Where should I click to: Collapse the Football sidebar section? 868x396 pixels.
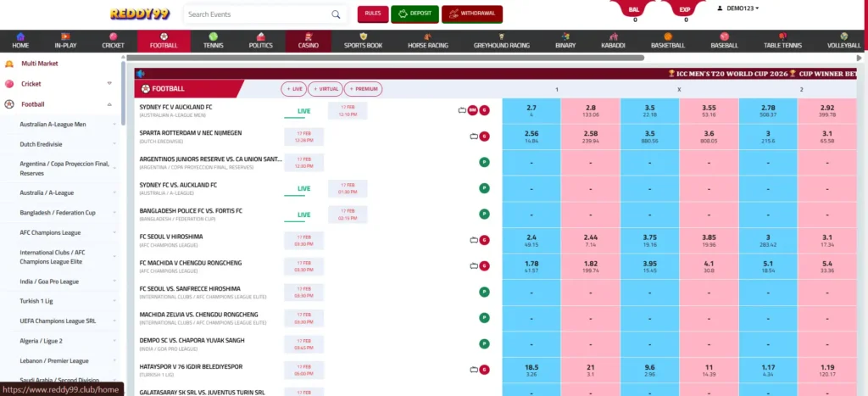click(x=109, y=104)
